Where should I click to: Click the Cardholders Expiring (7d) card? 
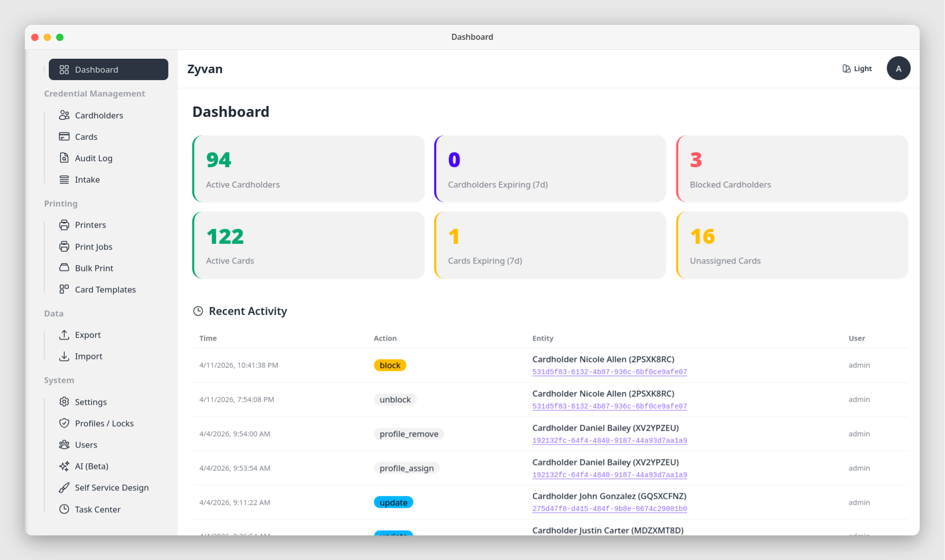click(x=550, y=169)
